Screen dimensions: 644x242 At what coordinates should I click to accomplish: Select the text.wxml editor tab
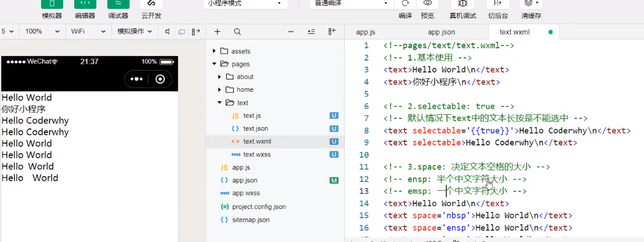(x=514, y=32)
